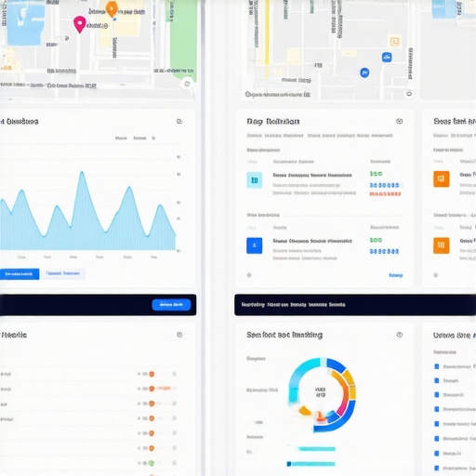Click the white text in the right dark banner
This screenshot has width=476, height=476.
point(293,305)
